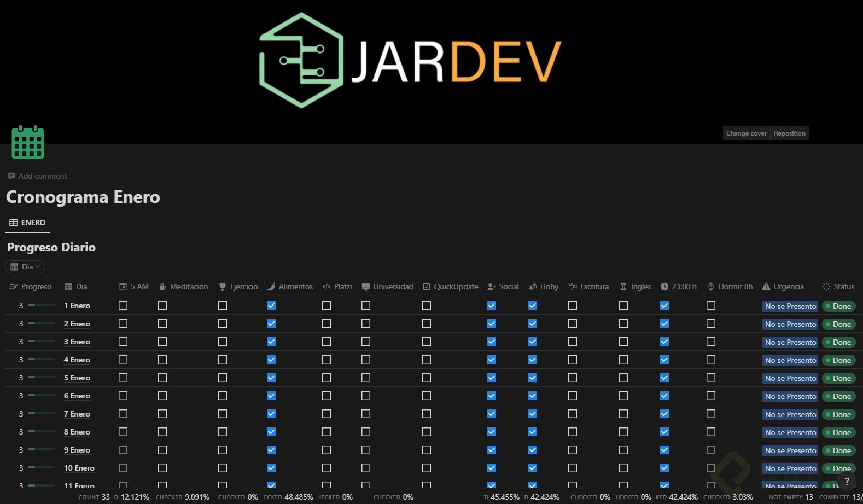This screenshot has height=504, width=863.
Task: Click Add comment link
Action: [x=37, y=176]
